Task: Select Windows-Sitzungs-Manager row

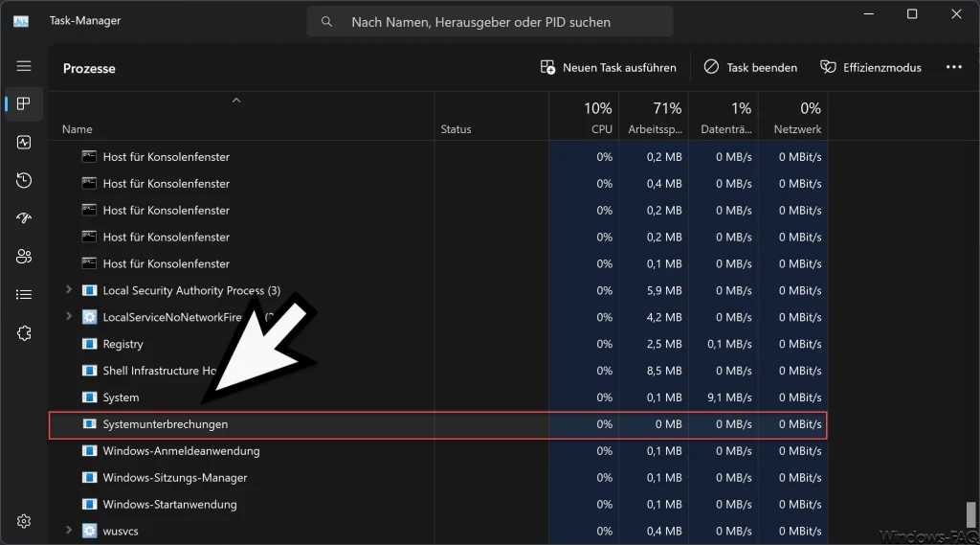Action: click(x=438, y=478)
